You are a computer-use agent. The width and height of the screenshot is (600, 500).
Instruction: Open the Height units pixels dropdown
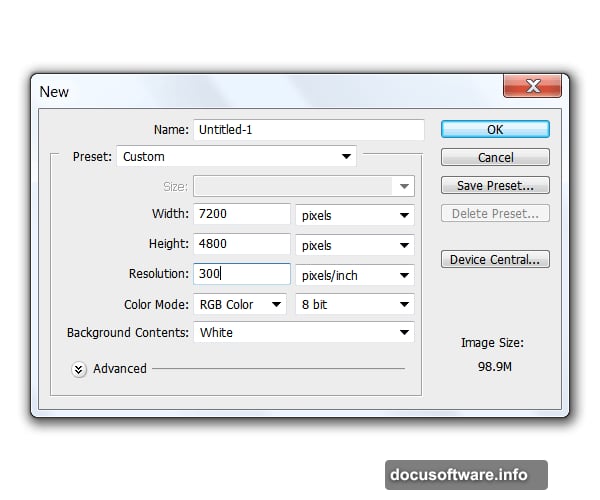pyautogui.click(x=355, y=245)
